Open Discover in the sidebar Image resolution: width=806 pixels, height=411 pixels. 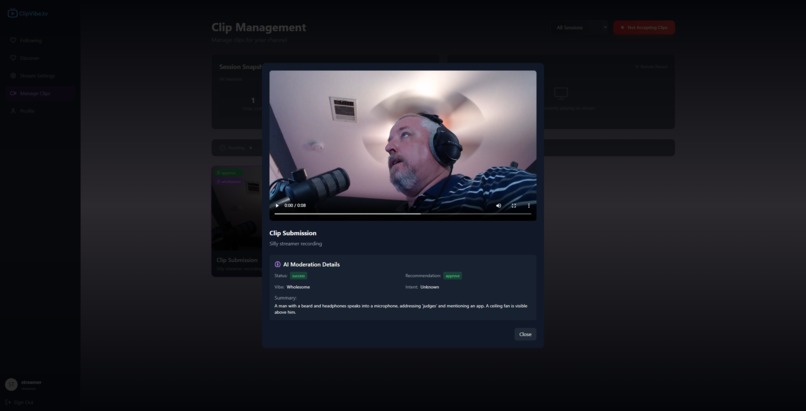click(x=39, y=58)
